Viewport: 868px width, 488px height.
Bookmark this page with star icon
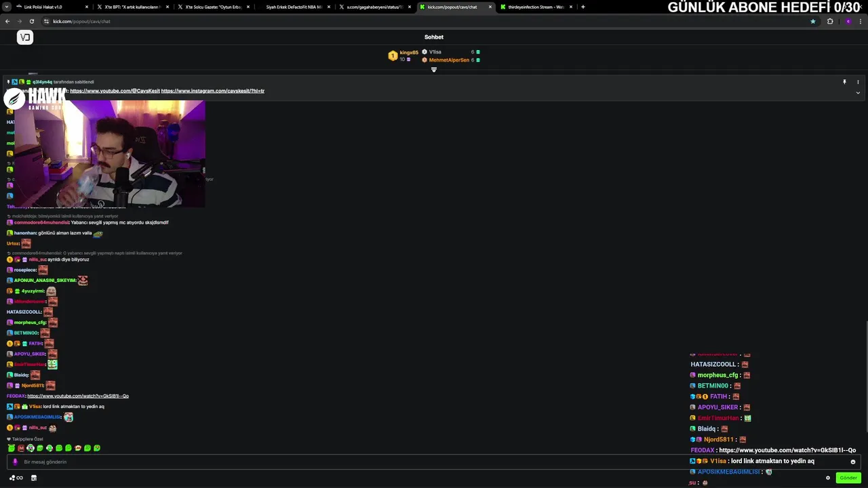(813, 21)
